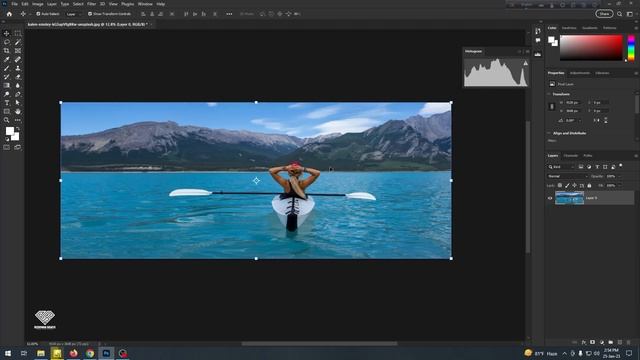The width and height of the screenshot is (640, 360).
Task: Select the Path Selection tool
Action: point(18,103)
